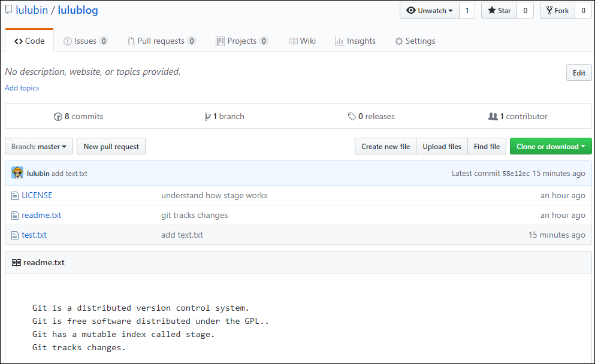Click the repository book icon beside lulubin

pos(8,10)
